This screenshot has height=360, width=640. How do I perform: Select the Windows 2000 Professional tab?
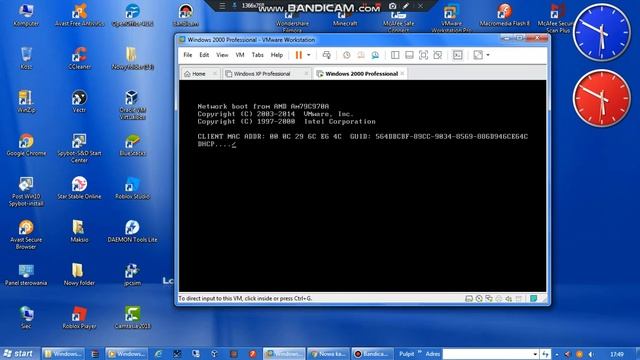(361, 74)
